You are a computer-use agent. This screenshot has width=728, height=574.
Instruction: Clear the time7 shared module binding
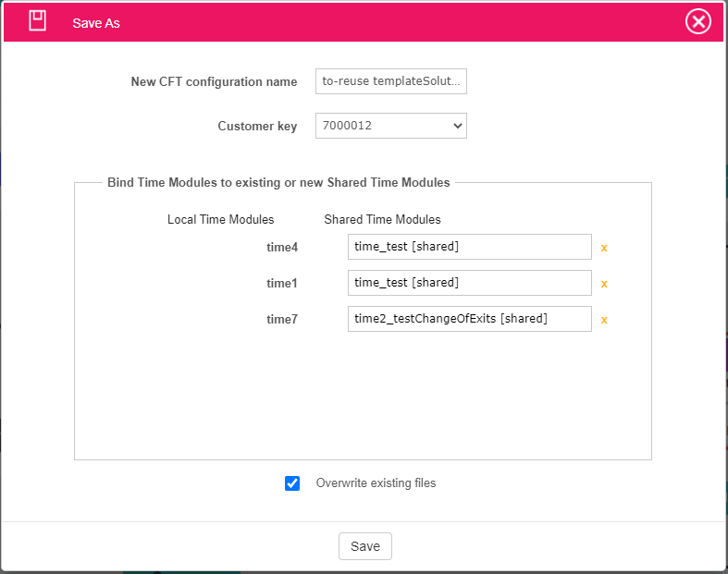click(604, 320)
